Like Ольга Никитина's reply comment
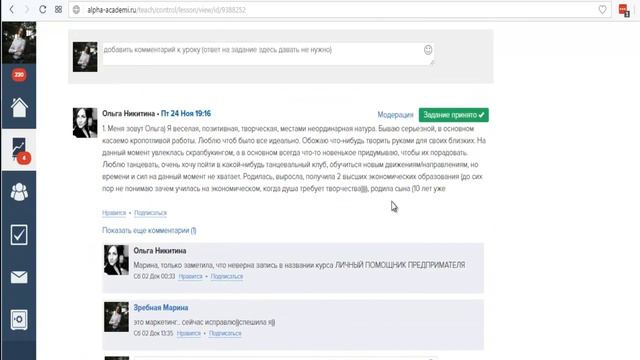640x360 pixels. point(190,276)
